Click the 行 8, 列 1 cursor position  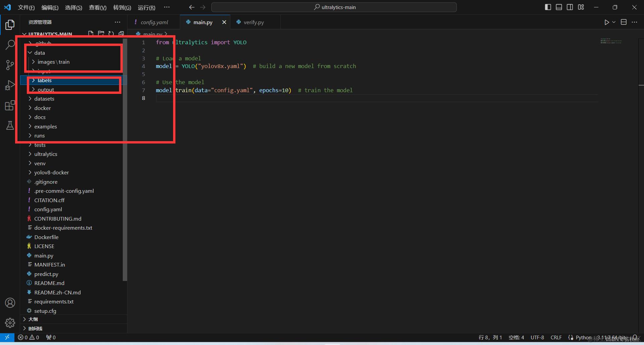coord(490,337)
